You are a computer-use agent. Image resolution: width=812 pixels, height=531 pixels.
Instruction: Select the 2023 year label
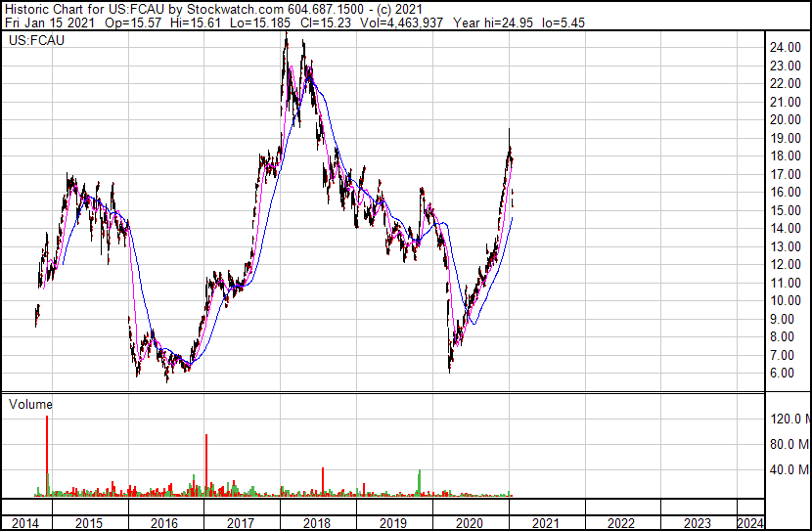(x=698, y=523)
